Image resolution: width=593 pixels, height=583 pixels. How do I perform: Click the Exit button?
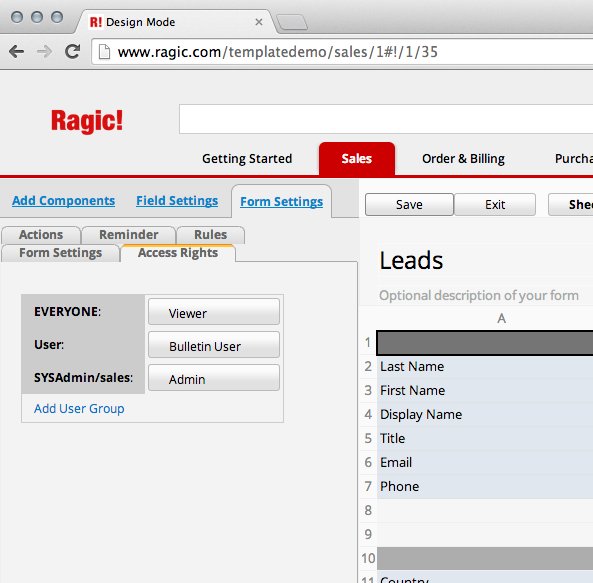tap(495, 205)
